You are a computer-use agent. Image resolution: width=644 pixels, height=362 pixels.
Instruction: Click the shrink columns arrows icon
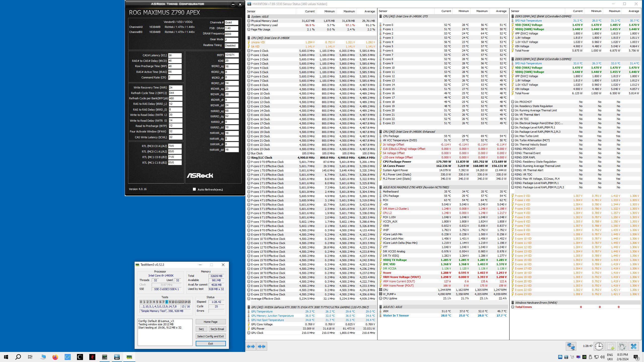click(261, 346)
